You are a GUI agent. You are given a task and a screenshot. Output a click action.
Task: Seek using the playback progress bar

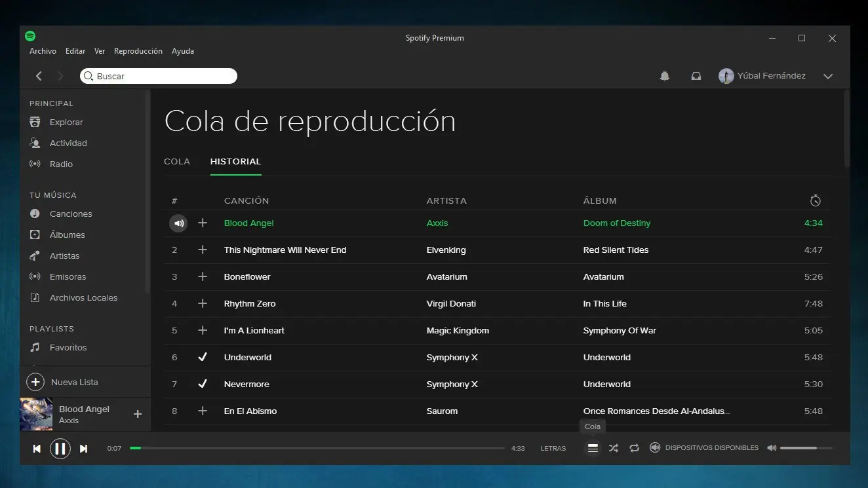coord(318,448)
